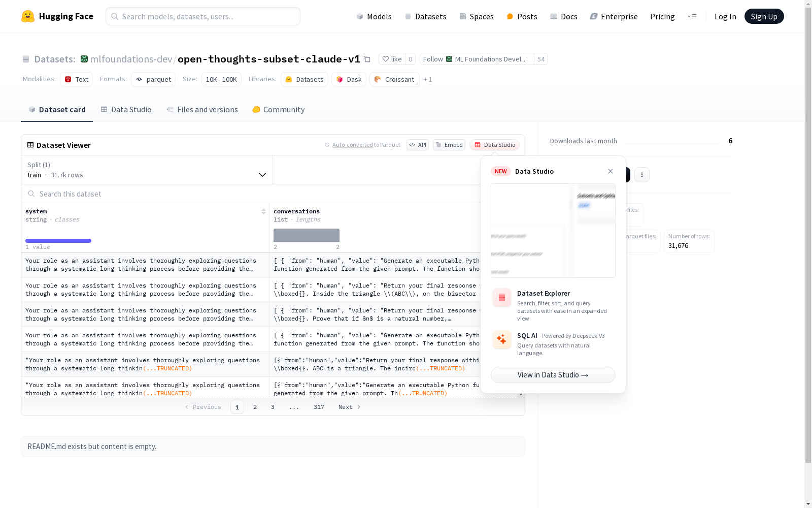Click the system classes distribution bar
This screenshot has height=508, width=812.
(x=58, y=241)
